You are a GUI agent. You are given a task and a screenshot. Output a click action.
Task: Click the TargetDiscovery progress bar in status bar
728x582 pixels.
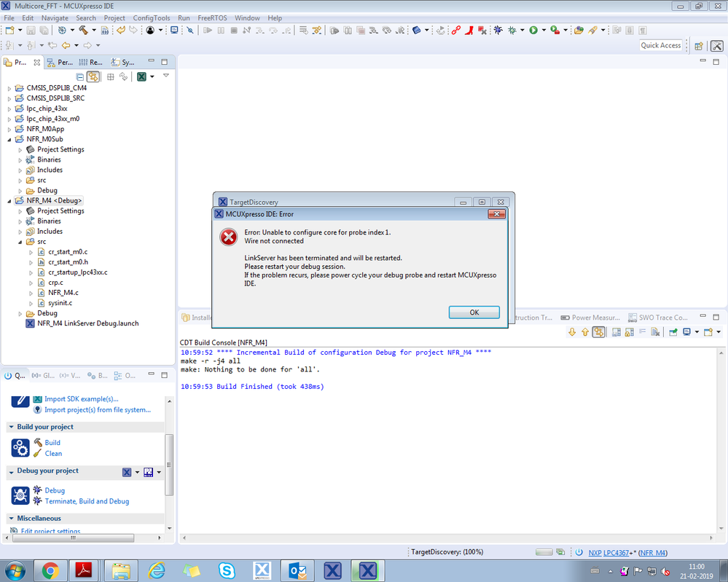(x=544, y=552)
